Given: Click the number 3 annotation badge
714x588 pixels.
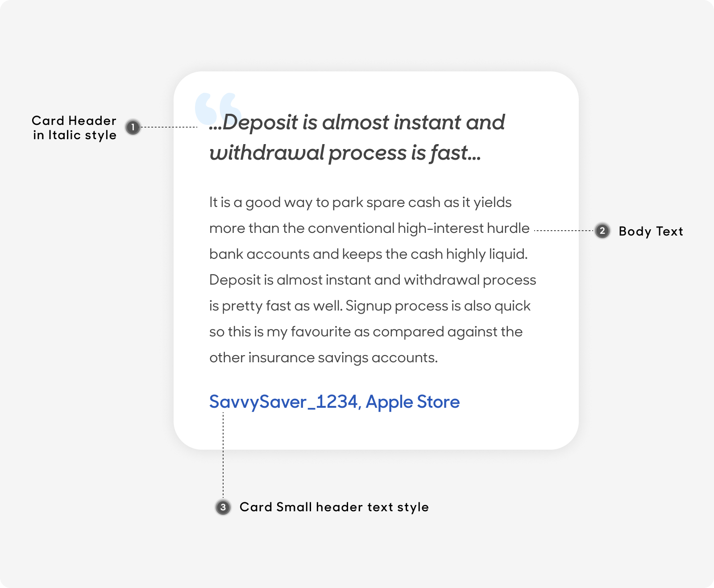Looking at the screenshot, I should pos(223,507).
